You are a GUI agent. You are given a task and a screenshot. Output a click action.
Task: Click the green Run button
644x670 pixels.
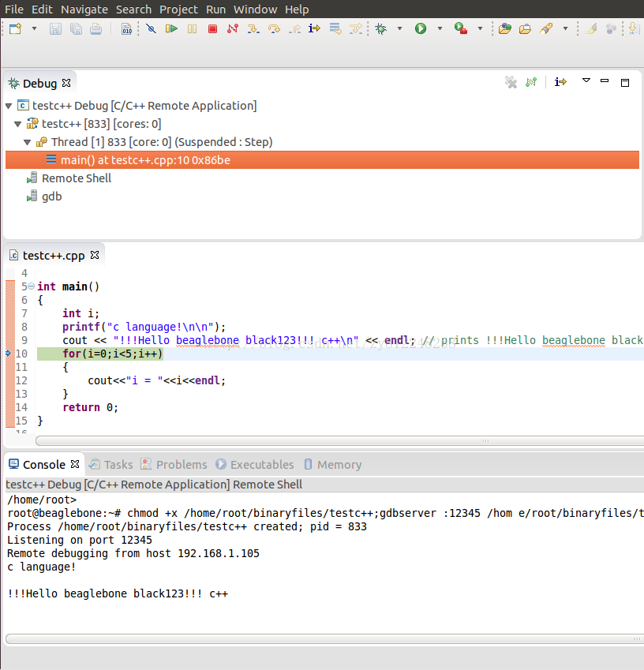[421, 28]
